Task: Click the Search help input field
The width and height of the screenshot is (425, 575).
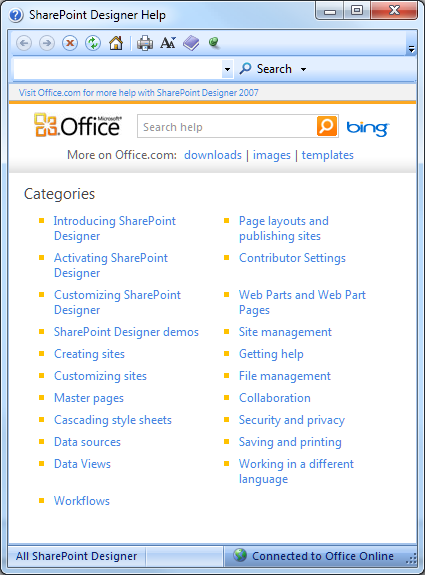Action: point(227,127)
